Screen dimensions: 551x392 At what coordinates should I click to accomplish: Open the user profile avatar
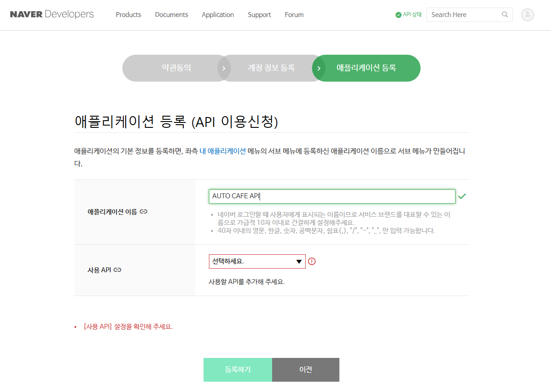coord(528,15)
